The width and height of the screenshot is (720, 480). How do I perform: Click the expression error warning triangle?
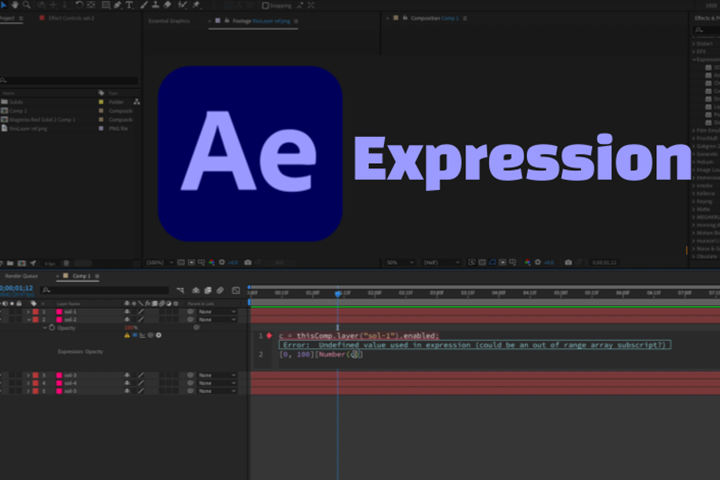(127, 335)
